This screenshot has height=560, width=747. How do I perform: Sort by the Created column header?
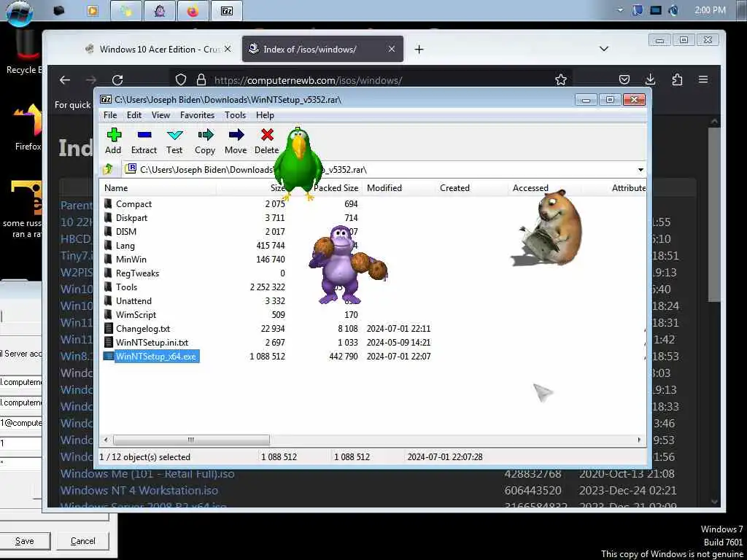[x=472, y=187]
